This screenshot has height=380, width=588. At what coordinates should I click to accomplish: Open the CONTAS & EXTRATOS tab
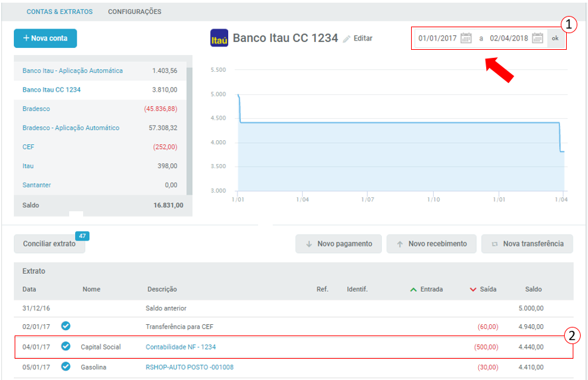[x=59, y=11]
